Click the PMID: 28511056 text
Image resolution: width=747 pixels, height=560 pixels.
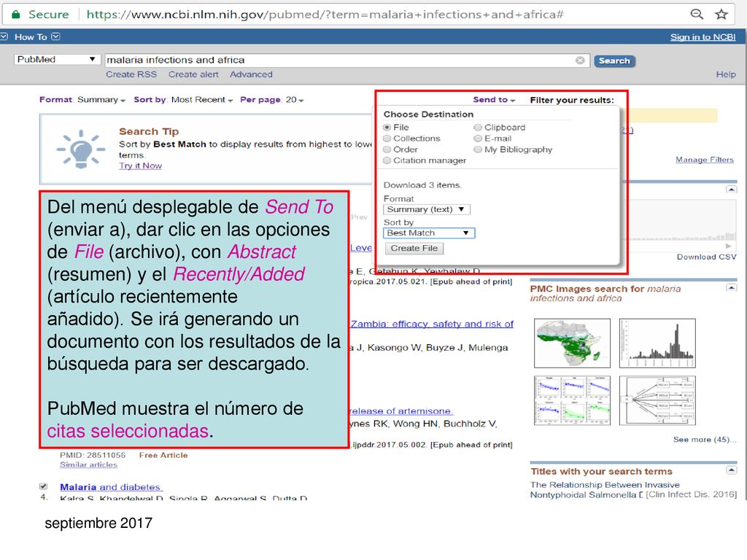tap(93, 455)
